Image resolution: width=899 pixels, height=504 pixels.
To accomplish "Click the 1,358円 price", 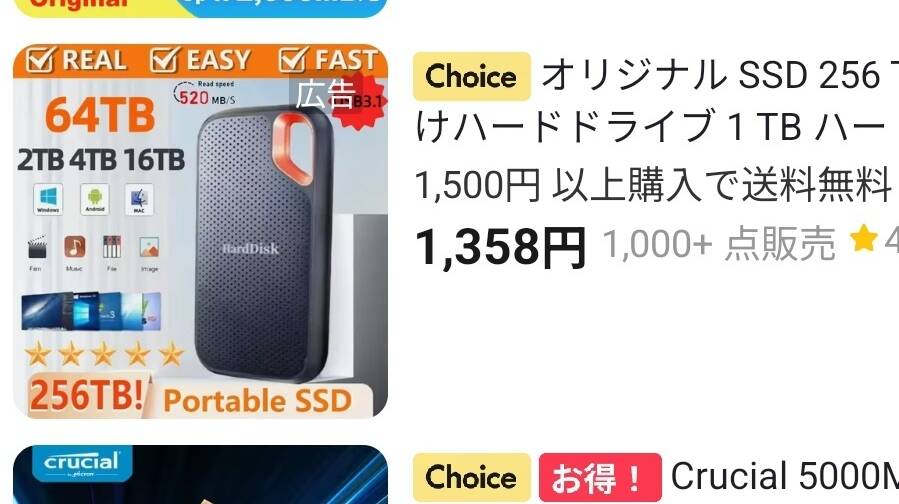I will click(x=501, y=248).
